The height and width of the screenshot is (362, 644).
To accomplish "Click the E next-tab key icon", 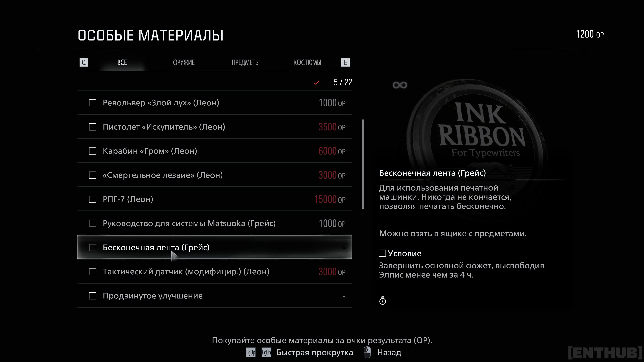I will [345, 62].
